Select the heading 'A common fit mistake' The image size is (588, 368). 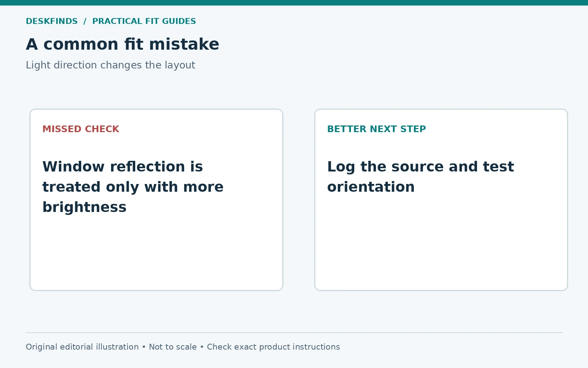(122, 45)
